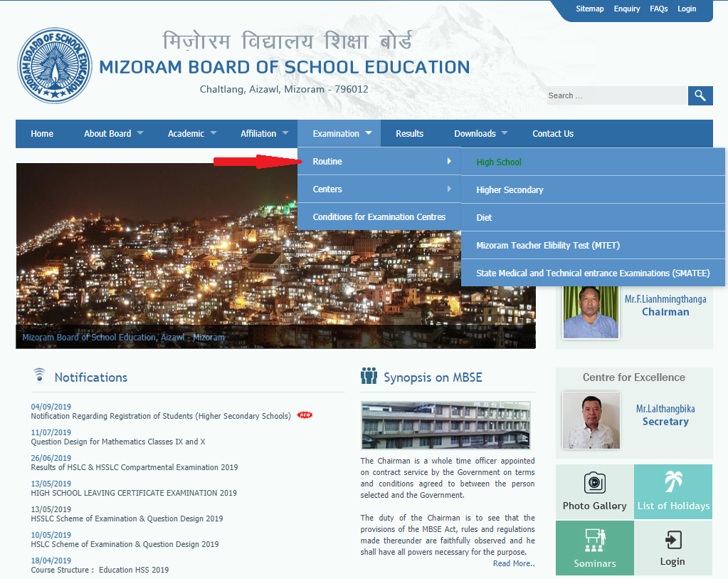
Task: Select High School from Routine submenu
Action: pos(499,162)
